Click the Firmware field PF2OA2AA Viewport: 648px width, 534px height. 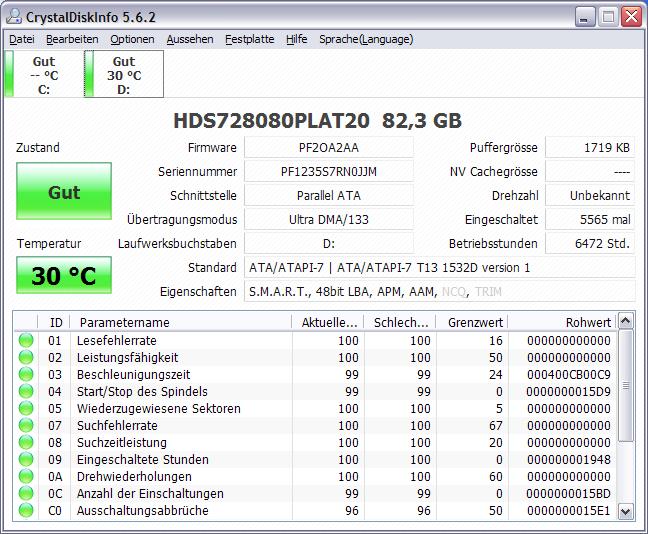pos(329,148)
